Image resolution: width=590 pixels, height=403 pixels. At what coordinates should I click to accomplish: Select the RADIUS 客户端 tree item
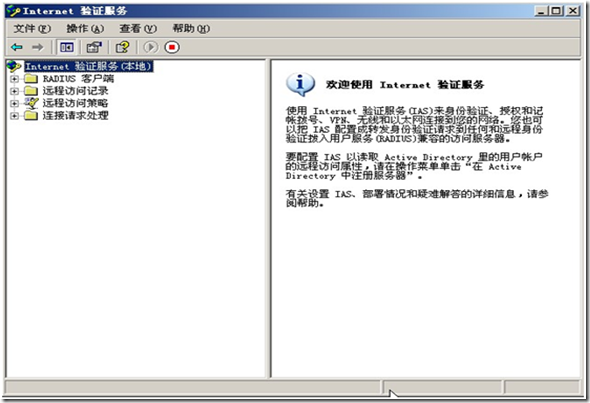pos(78,79)
